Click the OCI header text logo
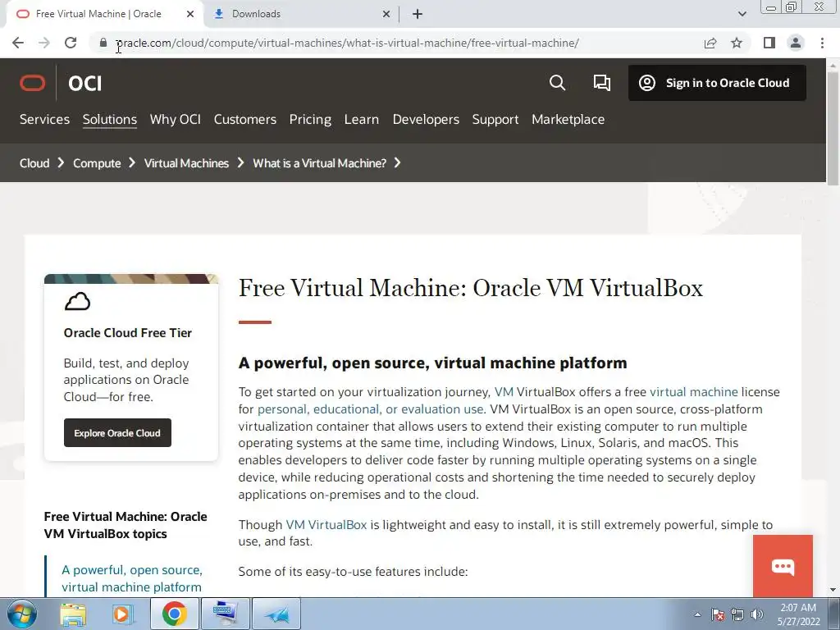This screenshot has height=630, width=840. 84,83
